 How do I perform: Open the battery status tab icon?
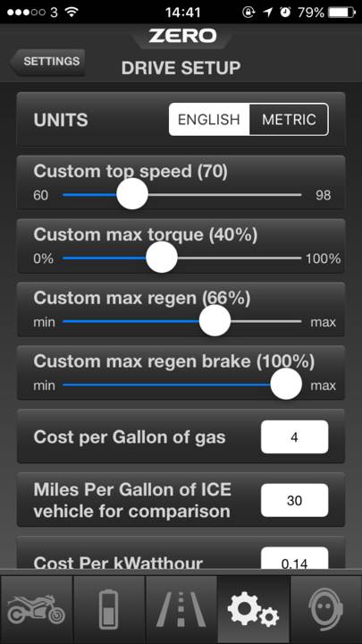[x=109, y=609]
